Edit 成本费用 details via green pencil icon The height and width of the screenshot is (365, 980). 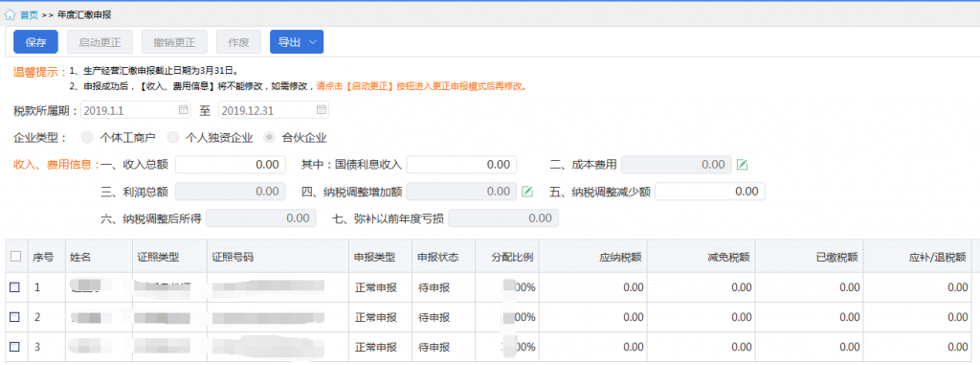742,165
